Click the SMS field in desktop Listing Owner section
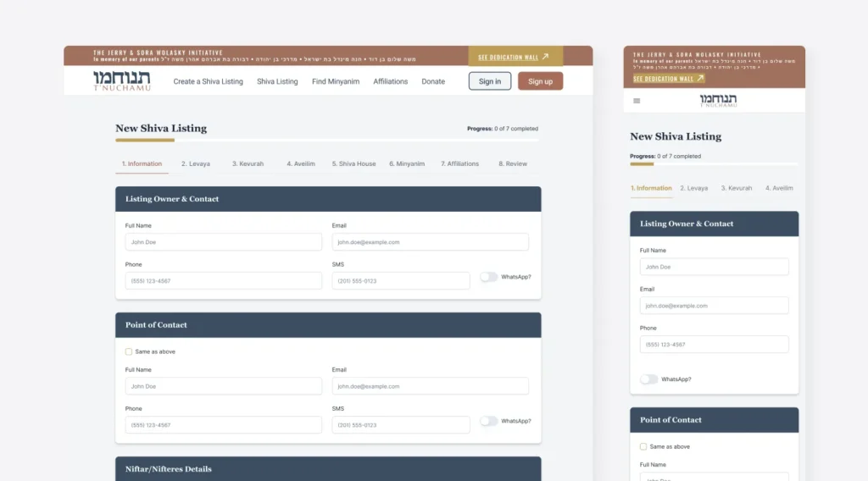868x481 pixels. pyautogui.click(x=400, y=281)
